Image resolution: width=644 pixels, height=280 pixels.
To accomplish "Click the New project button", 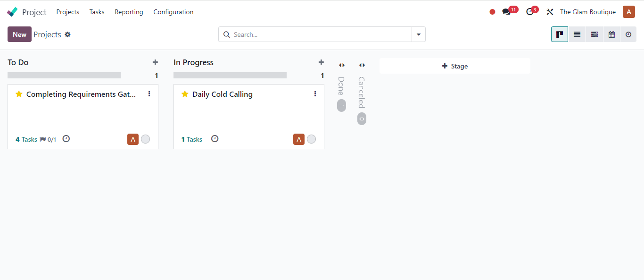I will point(19,34).
